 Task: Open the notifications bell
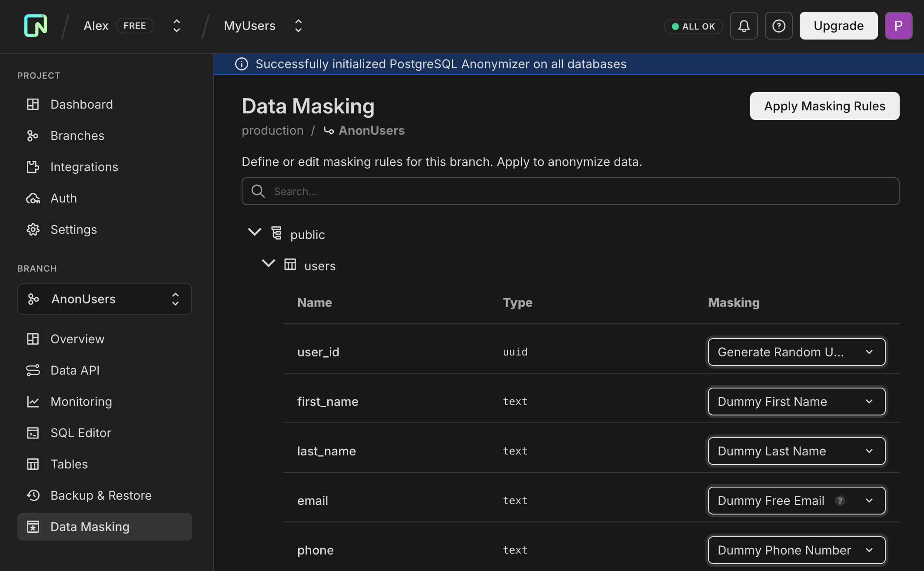click(743, 26)
